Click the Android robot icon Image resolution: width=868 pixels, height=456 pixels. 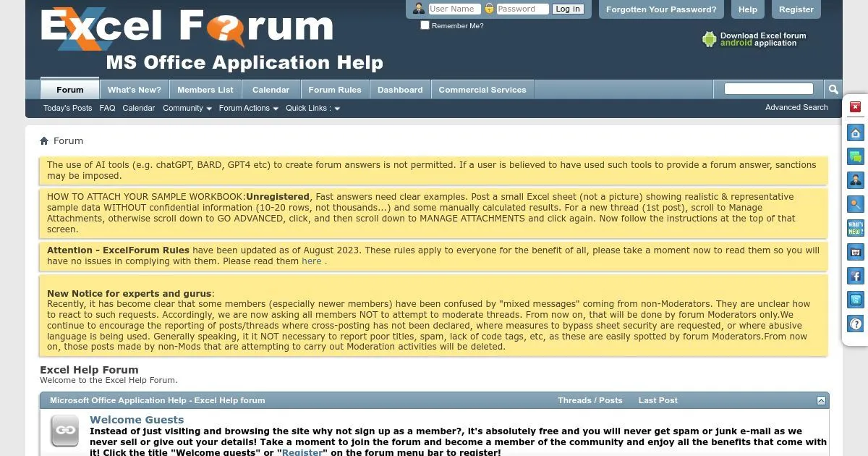[x=709, y=39]
